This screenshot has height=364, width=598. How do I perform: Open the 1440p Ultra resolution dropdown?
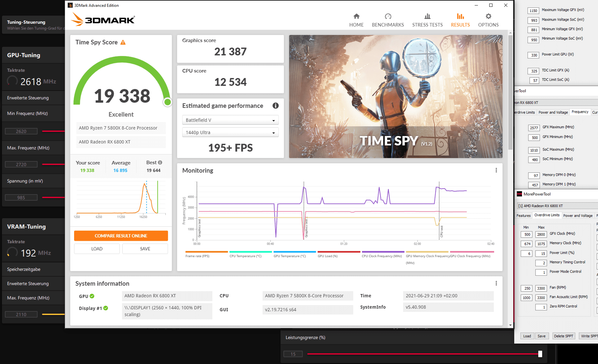click(x=230, y=132)
